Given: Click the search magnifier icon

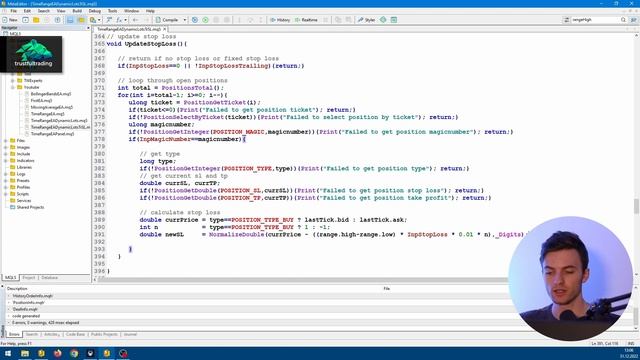Looking at the screenshot, I should [x=623, y=20].
